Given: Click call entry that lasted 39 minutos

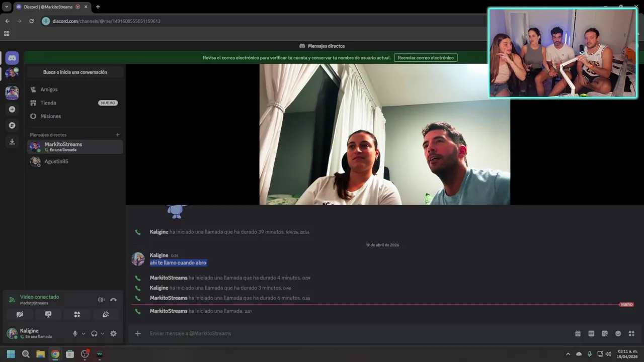Looking at the screenshot, I should click(229, 232).
